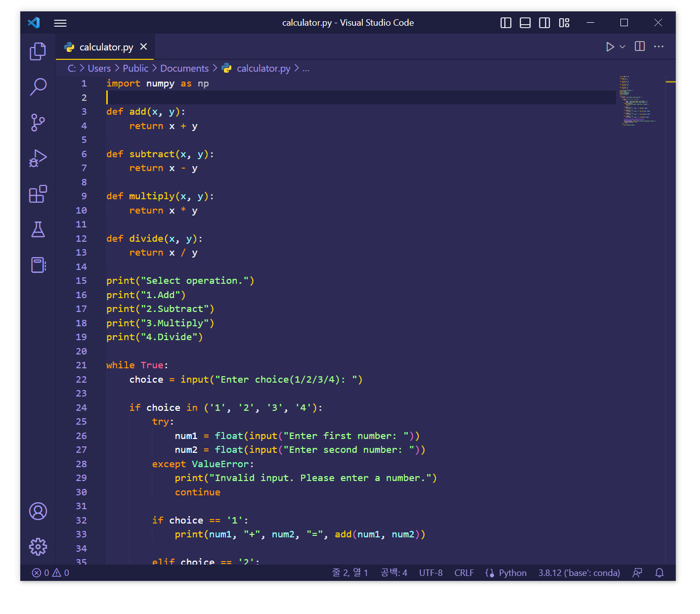Toggle the secondary side bar layout

point(544,23)
